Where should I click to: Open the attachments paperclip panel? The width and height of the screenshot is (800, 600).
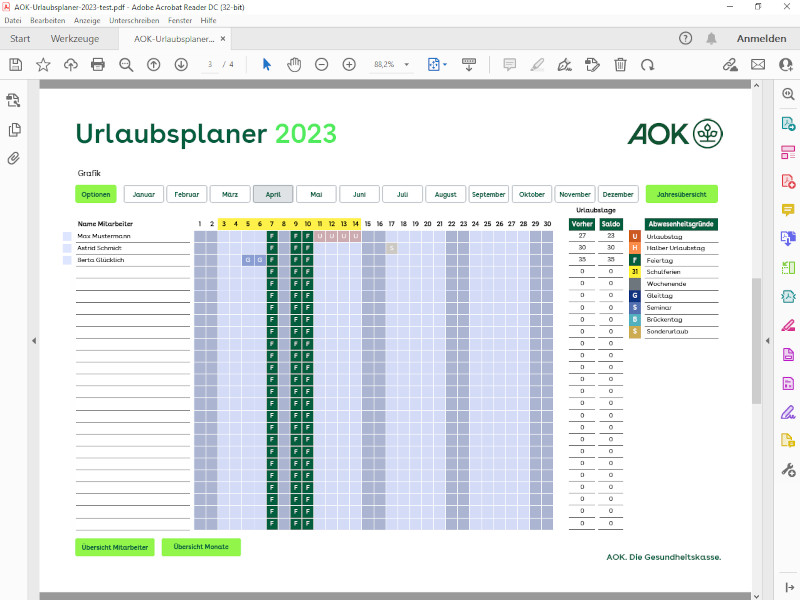click(x=14, y=158)
